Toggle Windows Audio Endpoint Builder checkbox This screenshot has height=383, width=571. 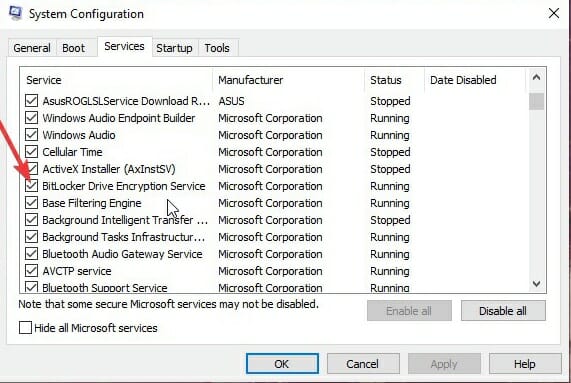coord(31,118)
